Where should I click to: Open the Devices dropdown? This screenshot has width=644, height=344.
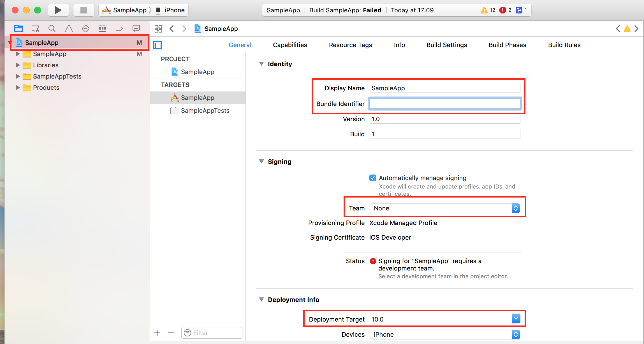(445, 334)
